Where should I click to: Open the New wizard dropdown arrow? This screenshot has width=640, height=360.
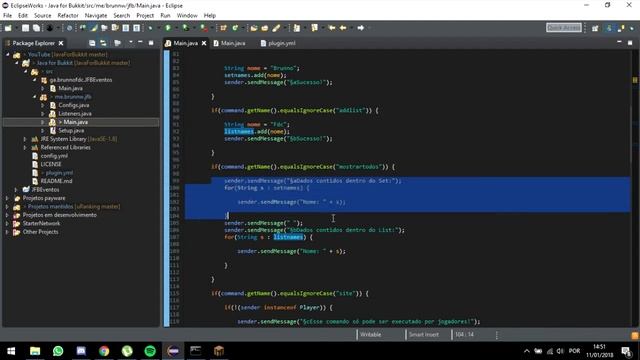pyautogui.click(x=16, y=28)
